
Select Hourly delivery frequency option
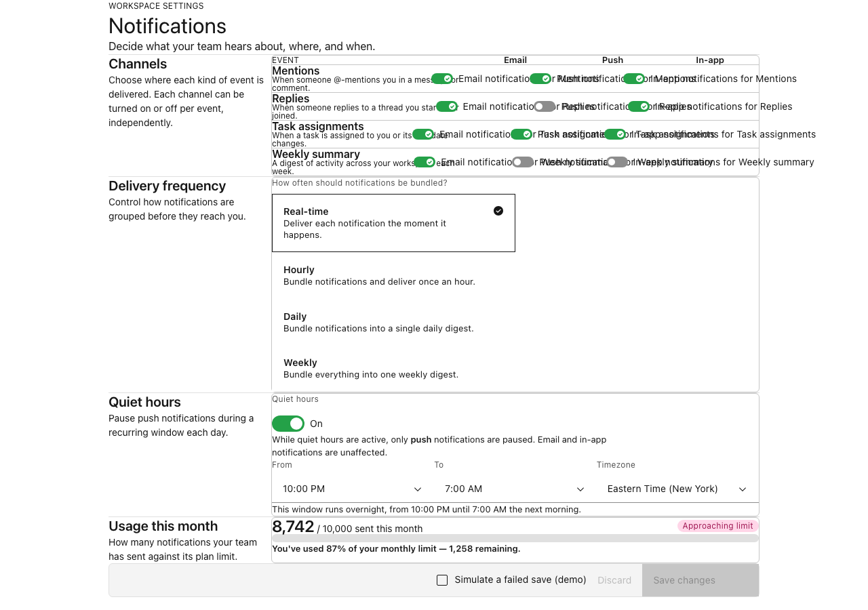click(393, 275)
